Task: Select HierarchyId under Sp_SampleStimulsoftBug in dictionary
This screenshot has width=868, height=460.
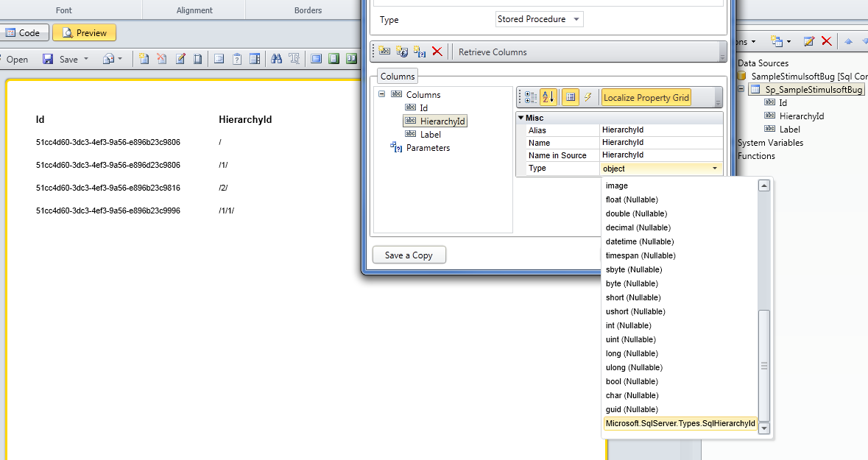Action: (801, 116)
